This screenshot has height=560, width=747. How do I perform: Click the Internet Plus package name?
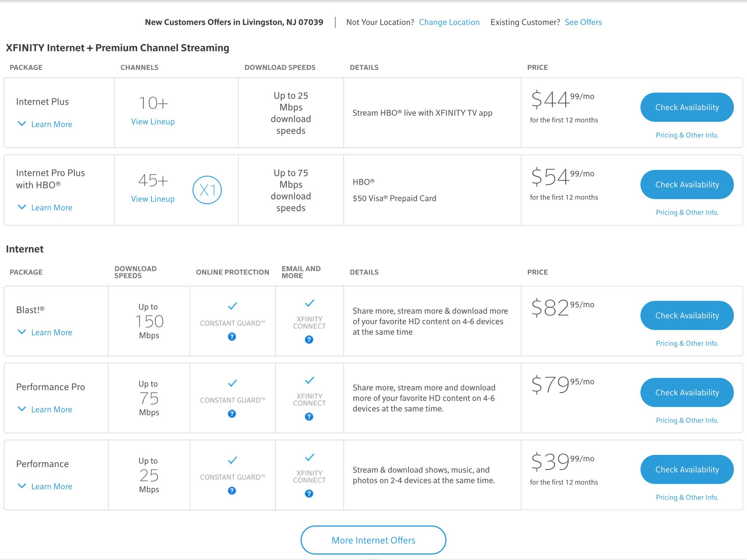pyautogui.click(x=42, y=102)
